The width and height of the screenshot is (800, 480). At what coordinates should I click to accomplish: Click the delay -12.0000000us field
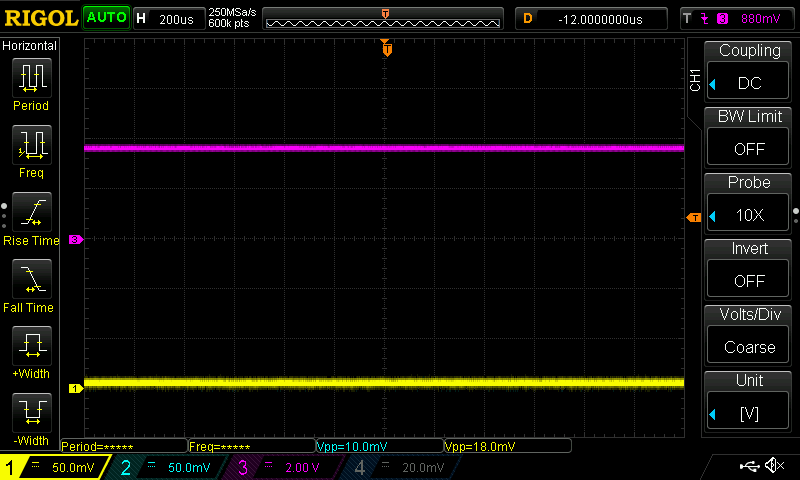pos(591,19)
